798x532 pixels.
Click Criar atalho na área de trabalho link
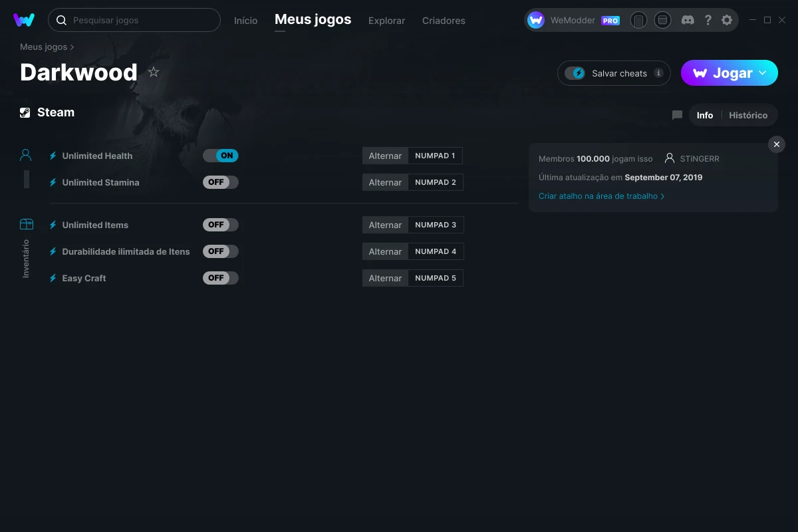click(601, 196)
